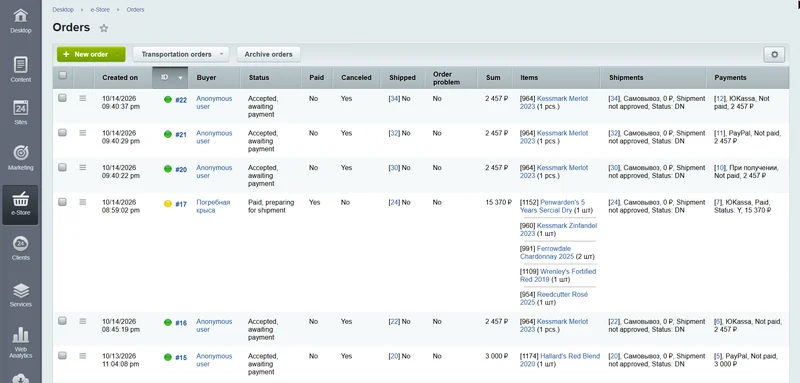Click the Archive orders button
The image size is (800, 383).
tap(268, 54)
